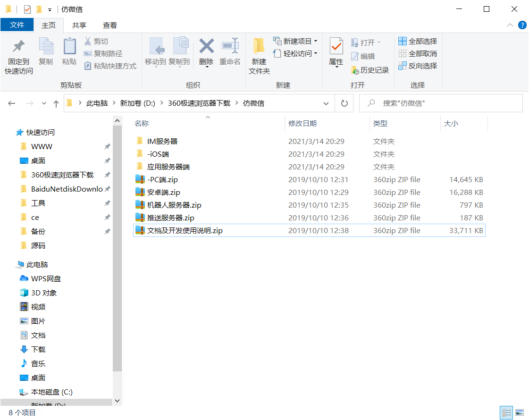This screenshot has height=420, width=529.
Task: Switch to the Home (主页) tab
Action: [49, 25]
